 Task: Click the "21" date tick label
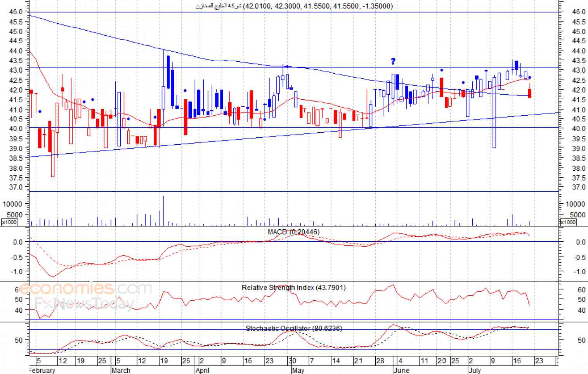point(358,361)
